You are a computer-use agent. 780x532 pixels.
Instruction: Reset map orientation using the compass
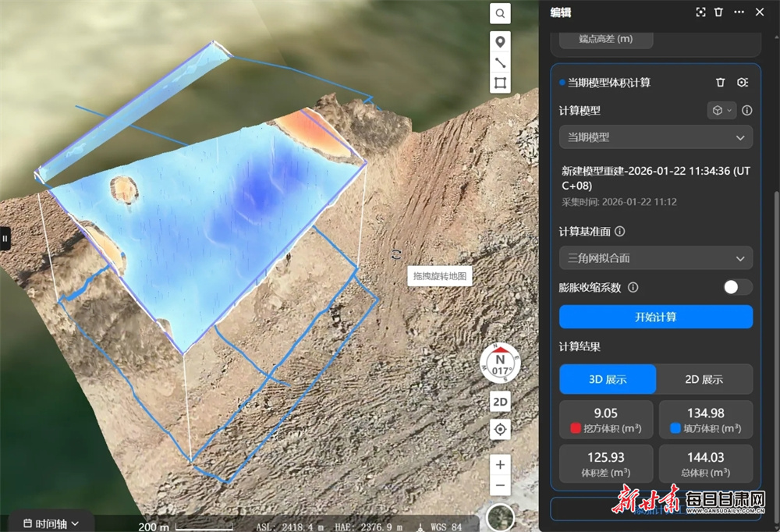click(500, 361)
